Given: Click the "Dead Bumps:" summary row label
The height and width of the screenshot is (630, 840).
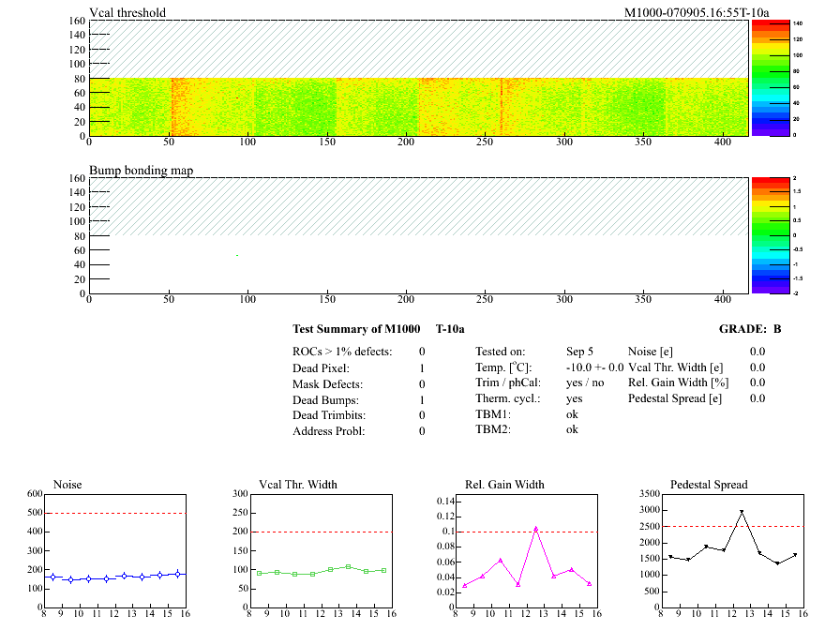Looking at the screenshot, I should pyautogui.click(x=322, y=399).
